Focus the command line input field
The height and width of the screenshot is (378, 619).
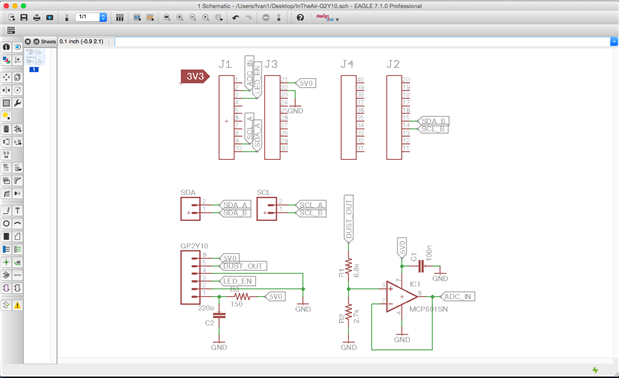362,41
